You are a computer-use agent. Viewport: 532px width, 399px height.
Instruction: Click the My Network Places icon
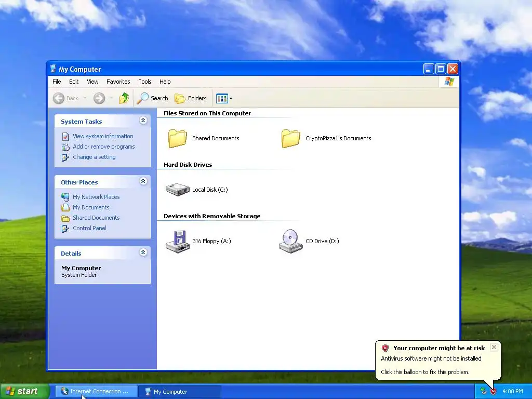point(65,197)
